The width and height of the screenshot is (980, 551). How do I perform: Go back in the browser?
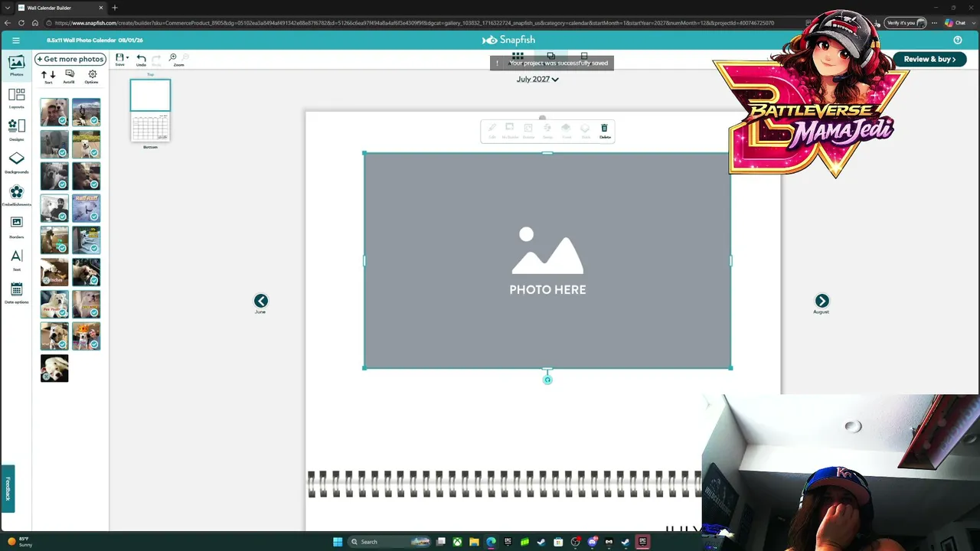pyautogui.click(x=8, y=23)
